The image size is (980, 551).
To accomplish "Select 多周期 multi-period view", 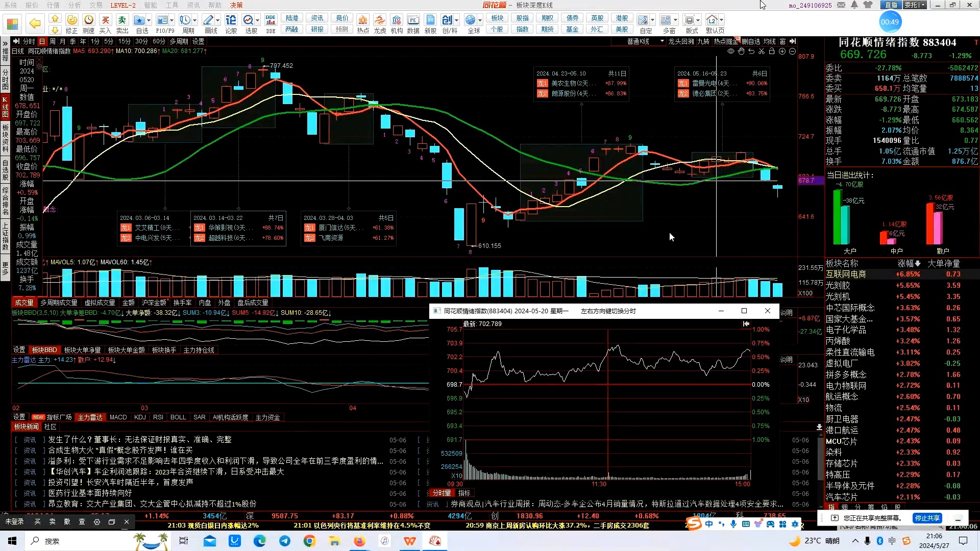I will [179, 41].
